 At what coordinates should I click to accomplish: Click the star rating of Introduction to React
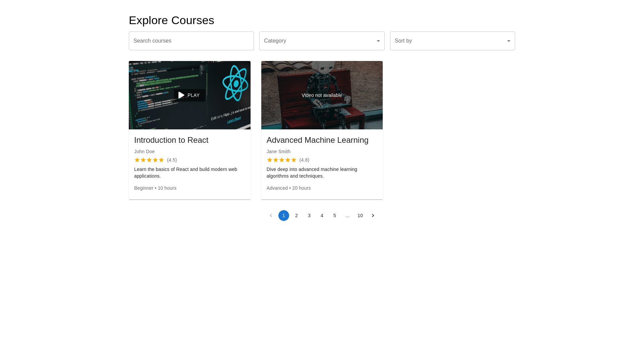pyautogui.click(x=149, y=160)
